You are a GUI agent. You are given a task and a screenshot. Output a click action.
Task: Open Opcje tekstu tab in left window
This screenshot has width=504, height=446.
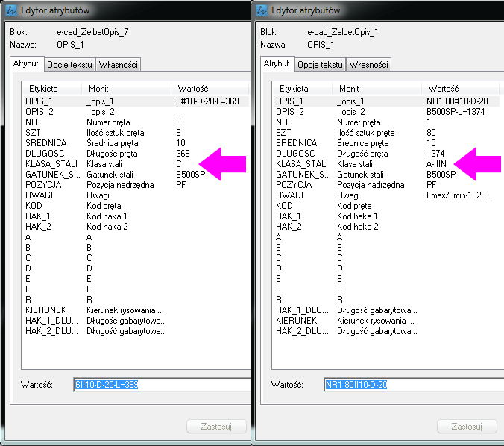(69, 65)
